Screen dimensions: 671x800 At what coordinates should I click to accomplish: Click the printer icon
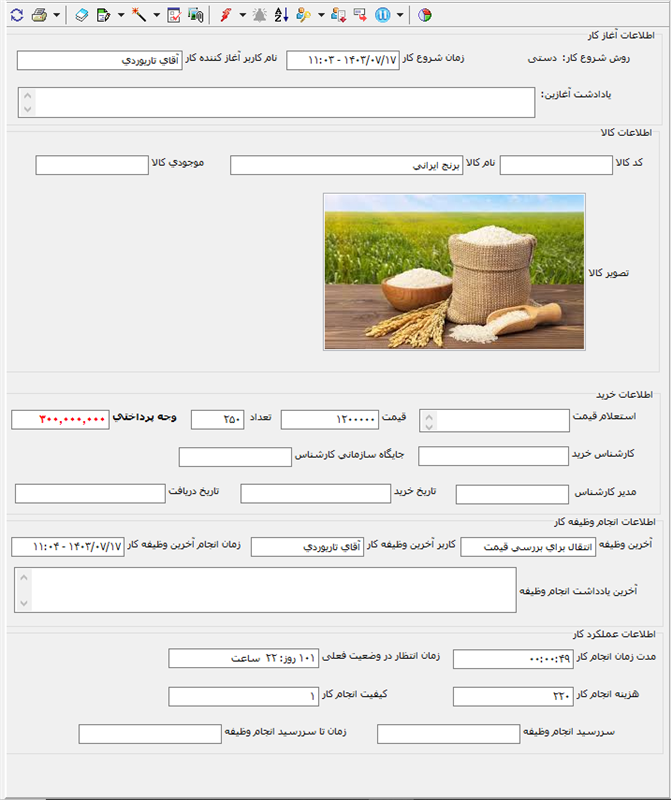[x=39, y=15]
